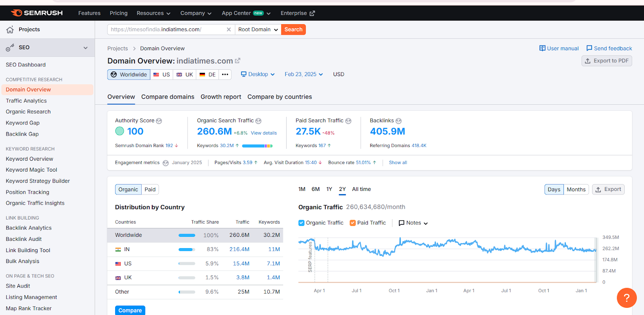Viewport: 644px width, 315px height.
Task: Click the Send feedback chat icon
Action: (589, 48)
